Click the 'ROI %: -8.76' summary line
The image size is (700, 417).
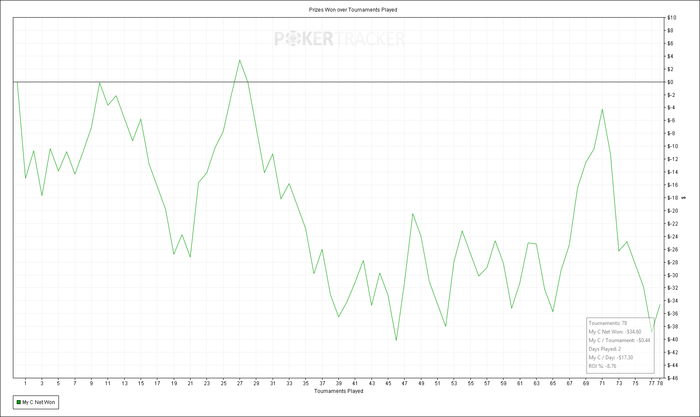tap(602, 366)
